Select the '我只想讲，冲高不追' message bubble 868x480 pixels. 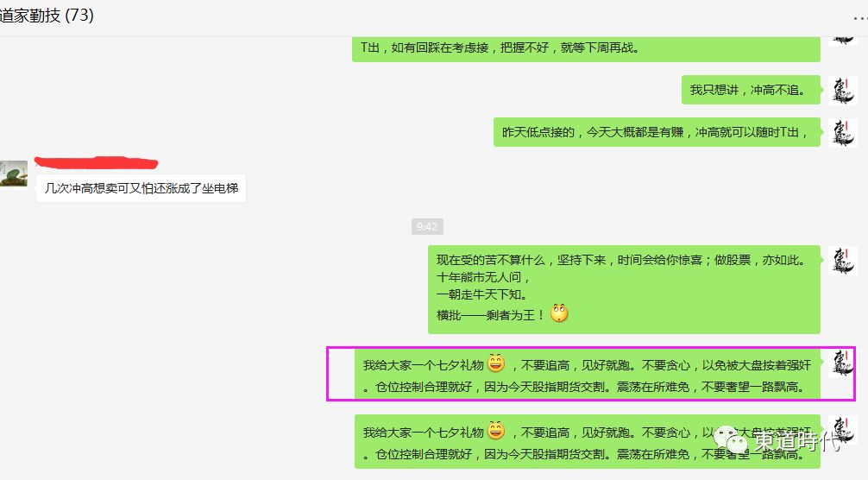(x=751, y=90)
